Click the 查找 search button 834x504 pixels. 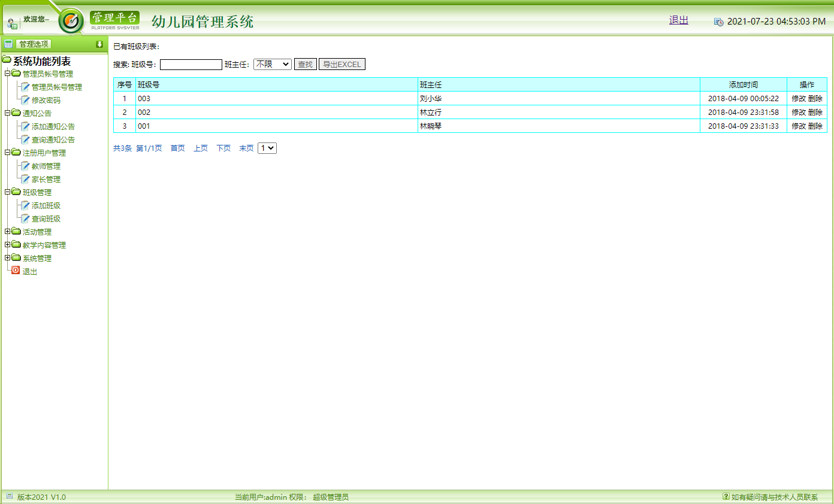coord(305,64)
